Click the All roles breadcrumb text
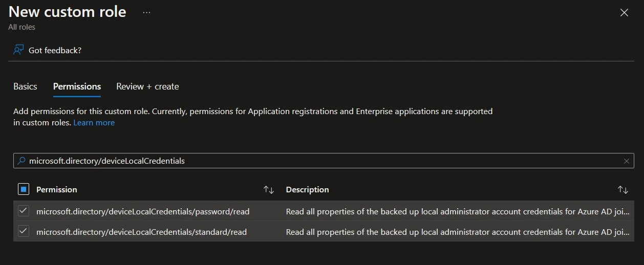Image resolution: width=644 pixels, height=265 pixels. (x=22, y=27)
